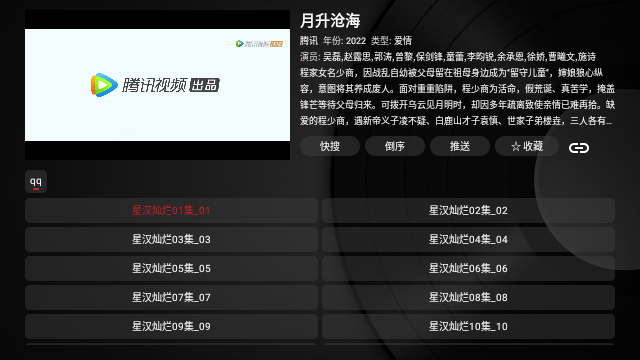Toggle 倒序 reverse episode order
Viewport: 640px width, 360px height.
click(x=395, y=146)
